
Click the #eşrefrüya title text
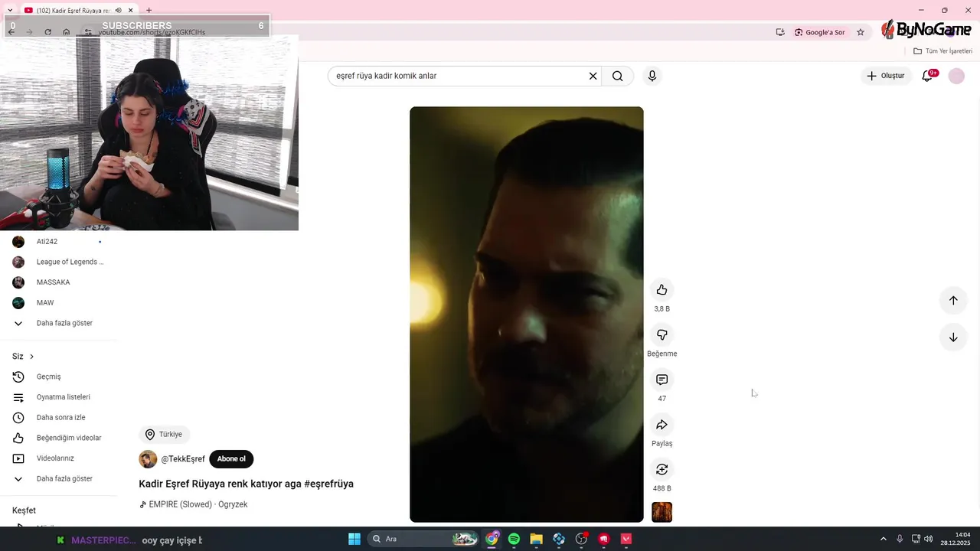coord(328,484)
